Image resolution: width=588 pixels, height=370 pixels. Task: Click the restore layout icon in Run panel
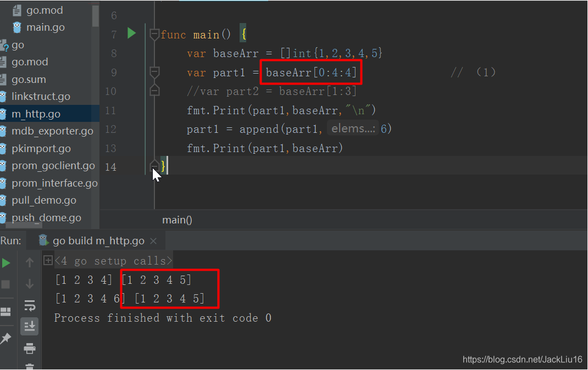pyautogui.click(x=7, y=310)
